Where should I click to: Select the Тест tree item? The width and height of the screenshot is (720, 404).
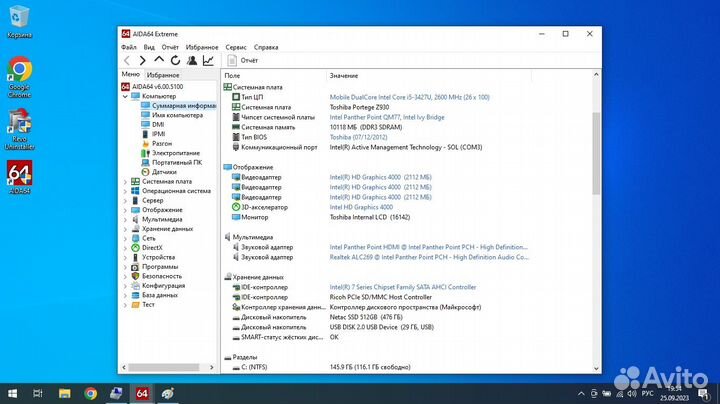click(x=148, y=305)
